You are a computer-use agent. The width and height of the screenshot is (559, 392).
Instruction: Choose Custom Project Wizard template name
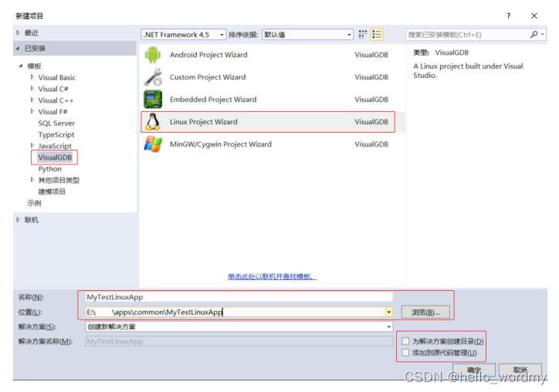[x=208, y=77]
